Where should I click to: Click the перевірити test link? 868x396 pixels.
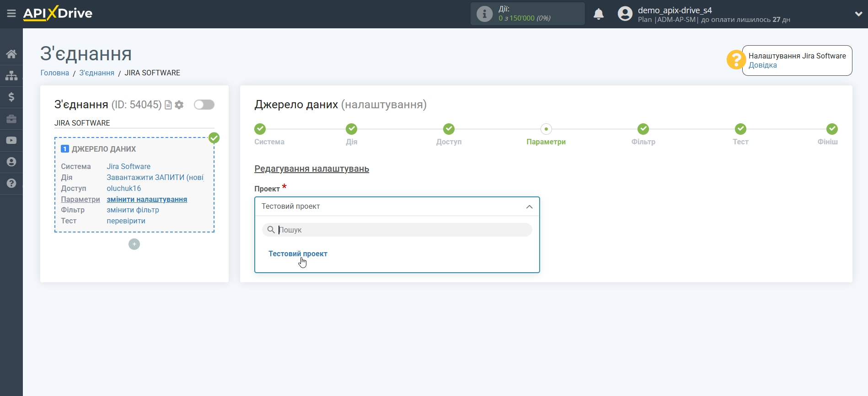pyautogui.click(x=126, y=221)
